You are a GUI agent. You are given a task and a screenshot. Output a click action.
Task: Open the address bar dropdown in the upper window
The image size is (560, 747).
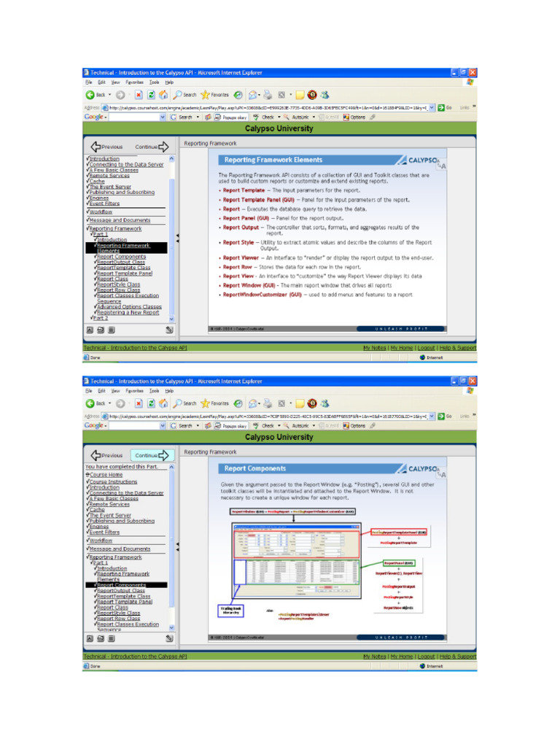coord(432,108)
